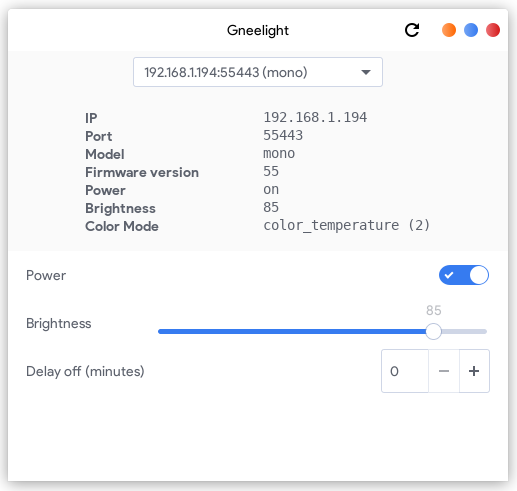
Task: Click the blue window control button
Action: tap(471, 30)
